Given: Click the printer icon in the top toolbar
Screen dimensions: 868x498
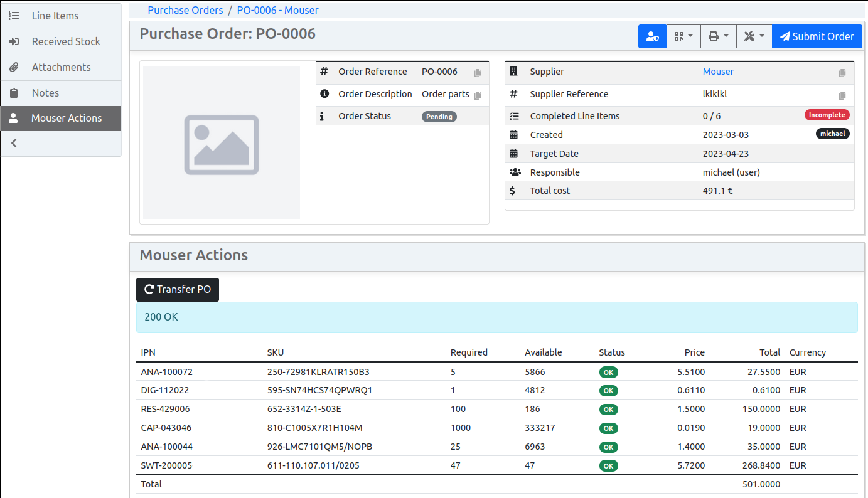Looking at the screenshot, I should (715, 36).
